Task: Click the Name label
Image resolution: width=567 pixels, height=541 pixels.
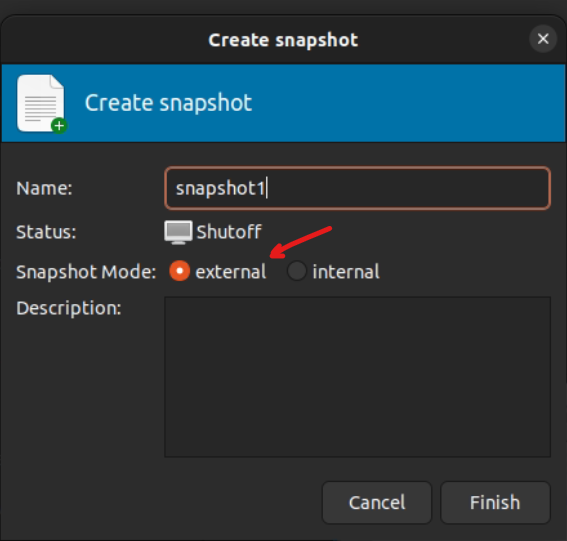Action: (44, 188)
